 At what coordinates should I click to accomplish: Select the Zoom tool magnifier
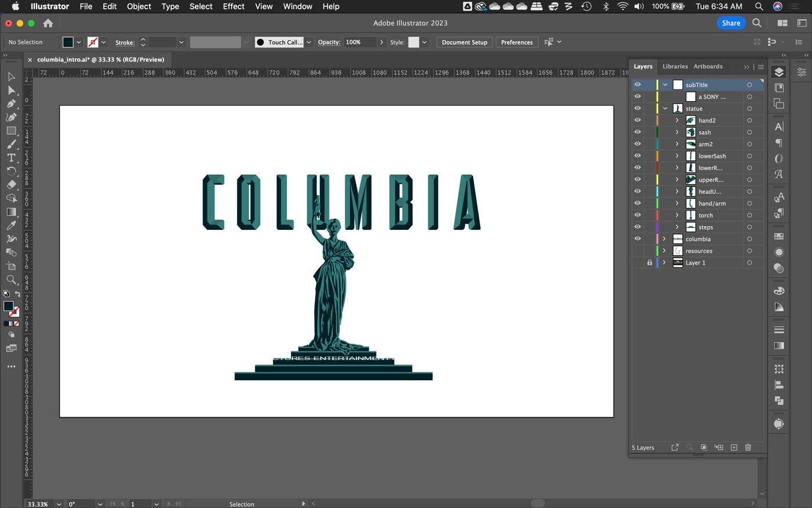pyautogui.click(x=11, y=280)
